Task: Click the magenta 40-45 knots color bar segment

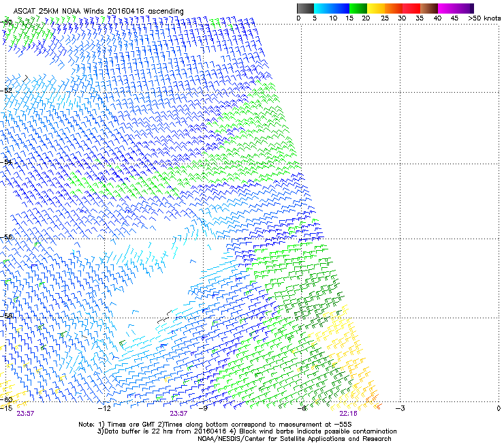Action: coord(448,8)
